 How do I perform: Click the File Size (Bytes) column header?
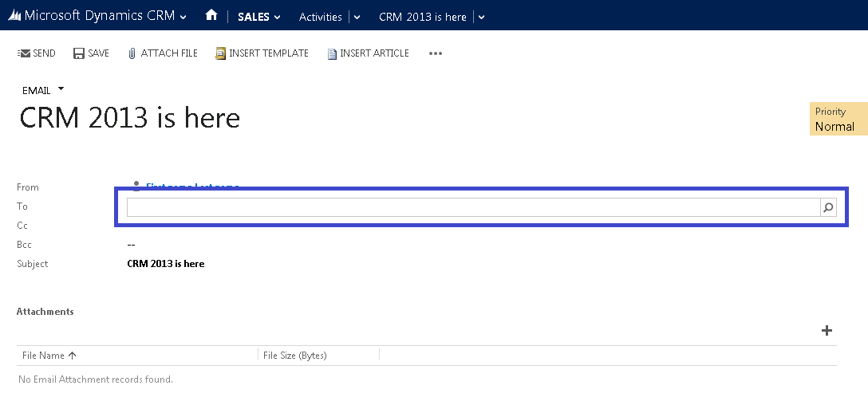pos(295,356)
